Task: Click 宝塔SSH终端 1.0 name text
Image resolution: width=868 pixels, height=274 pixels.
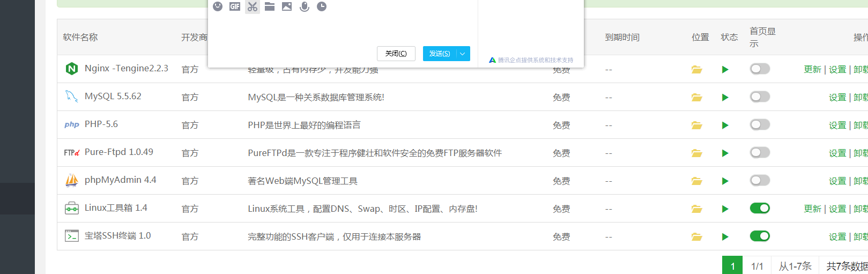Action: pos(118,235)
